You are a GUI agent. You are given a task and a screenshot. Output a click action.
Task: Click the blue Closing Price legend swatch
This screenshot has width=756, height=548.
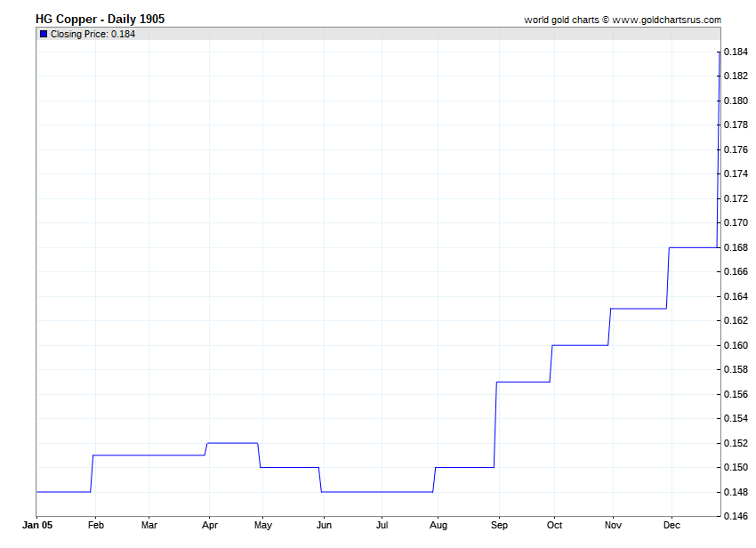[x=44, y=34]
